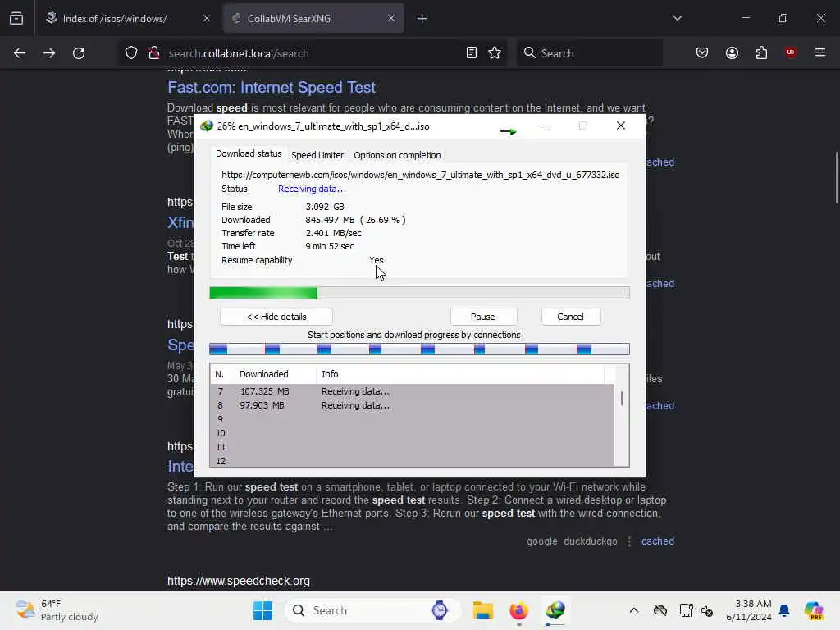Open a new tab with plus button
The width and height of the screenshot is (840, 630).
[x=422, y=19]
